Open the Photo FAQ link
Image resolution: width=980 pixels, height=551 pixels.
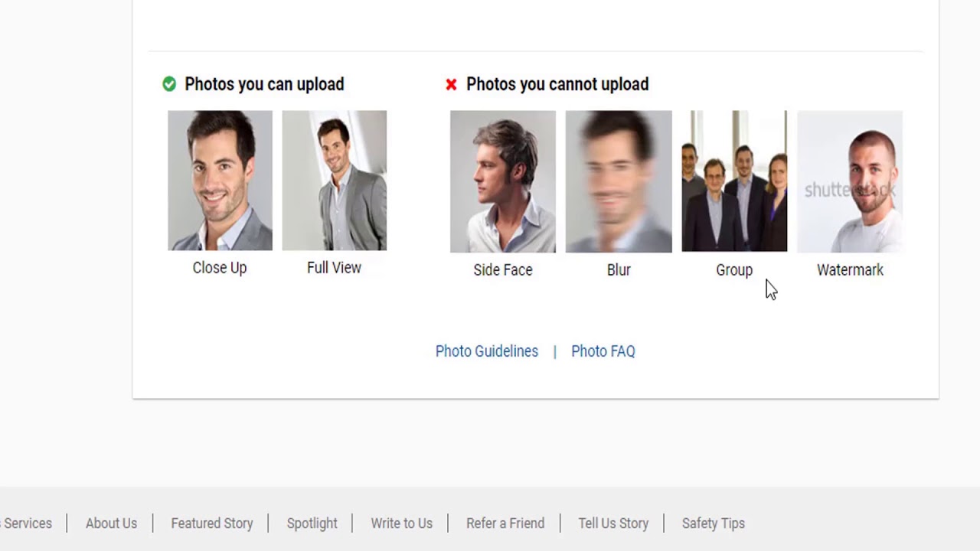click(603, 351)
